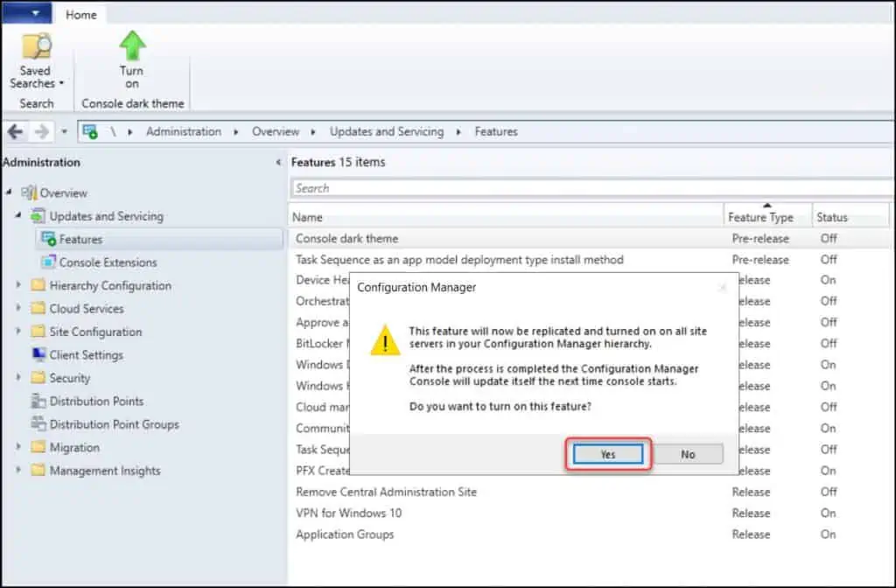Image resolution: width=896 pixels, height=588 pixels.
Task: Click the Features node icon
Action: point(49,239)
